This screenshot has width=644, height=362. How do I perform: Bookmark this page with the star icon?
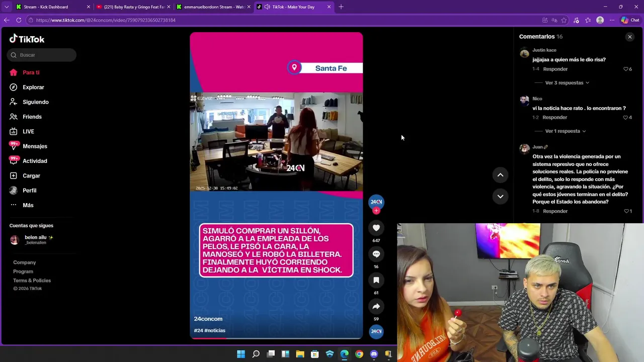click(x=564, y=20)
